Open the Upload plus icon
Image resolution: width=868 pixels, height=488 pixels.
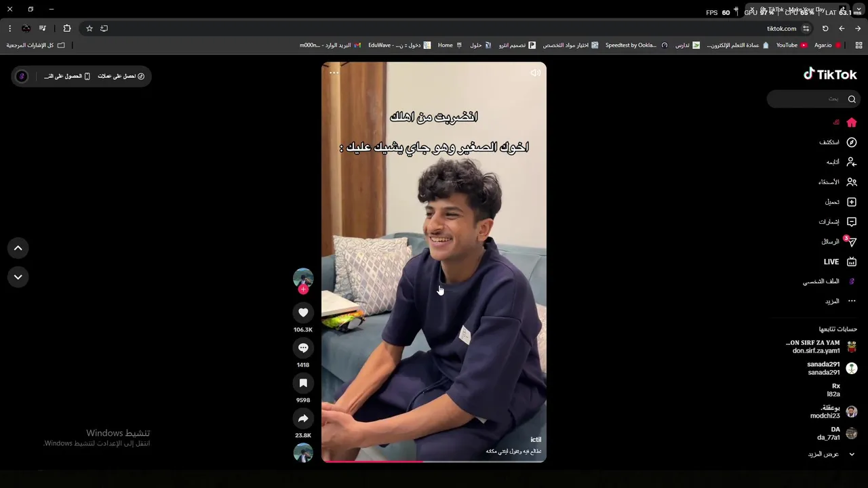pyautogui.click(x=852, y=202)
